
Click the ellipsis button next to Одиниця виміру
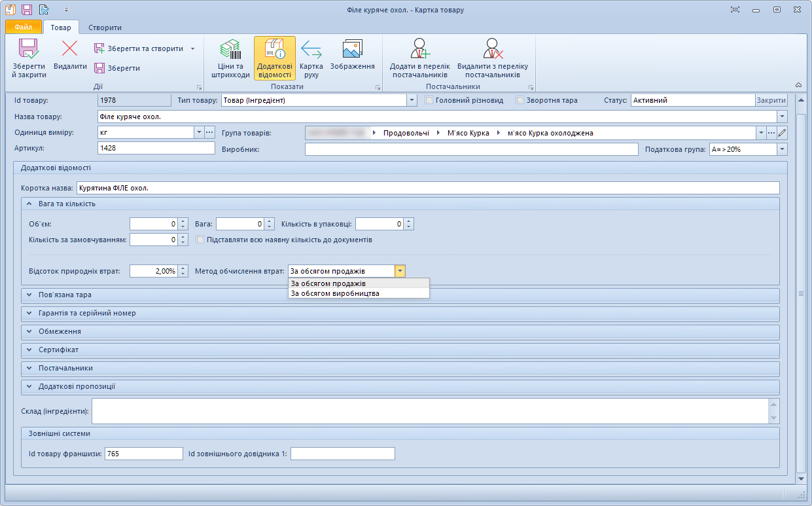(209, 132)
